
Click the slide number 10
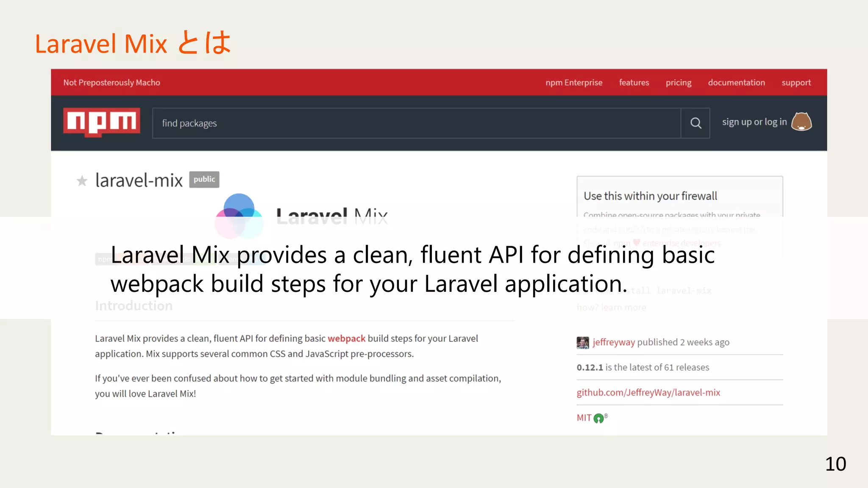point(835,464)
